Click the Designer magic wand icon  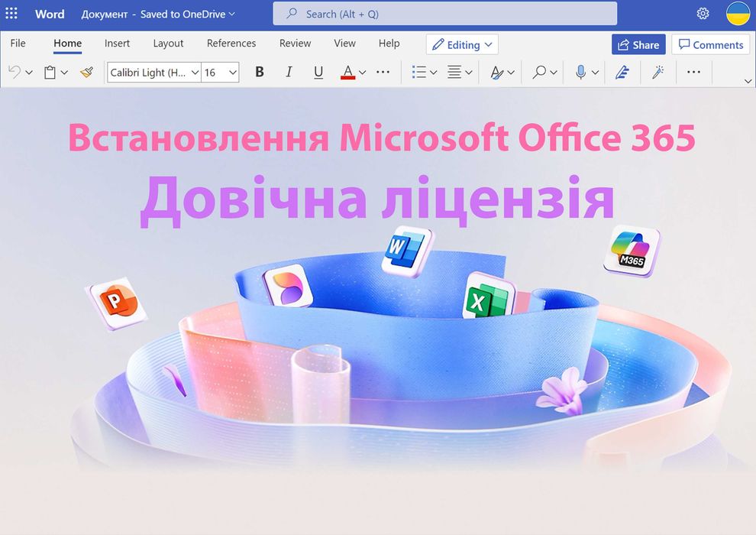(657, 73)
